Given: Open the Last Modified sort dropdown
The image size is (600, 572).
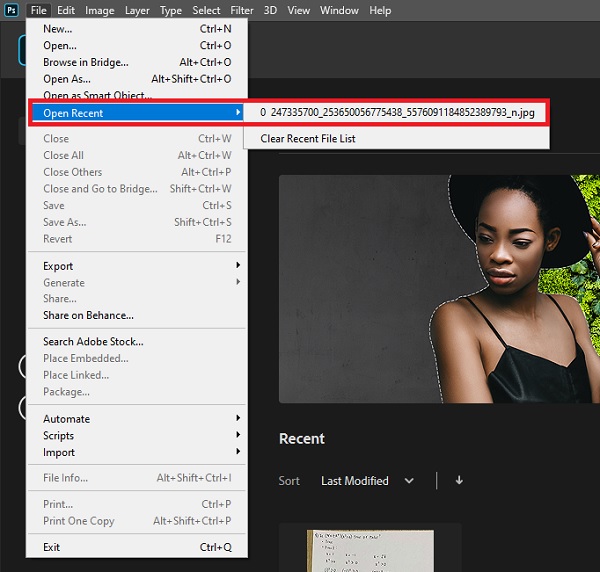Looking at the screenshot, I should pyautogui.click(x=367, y=481).
